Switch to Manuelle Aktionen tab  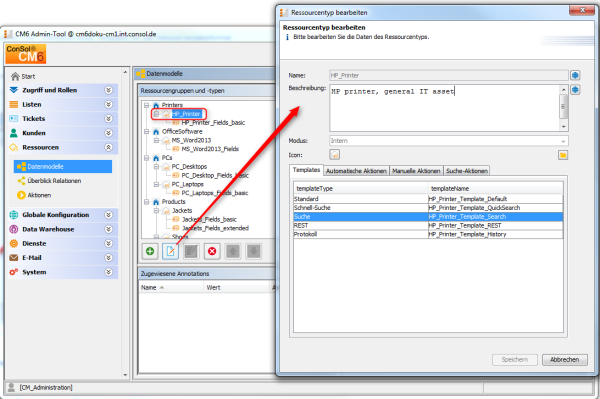pos(416,171)
